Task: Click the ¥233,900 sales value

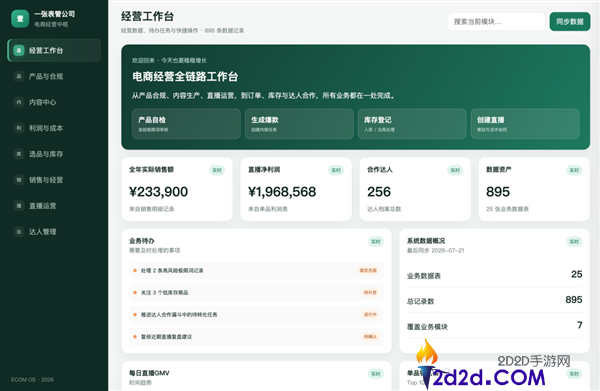Action: pos(158,192)
